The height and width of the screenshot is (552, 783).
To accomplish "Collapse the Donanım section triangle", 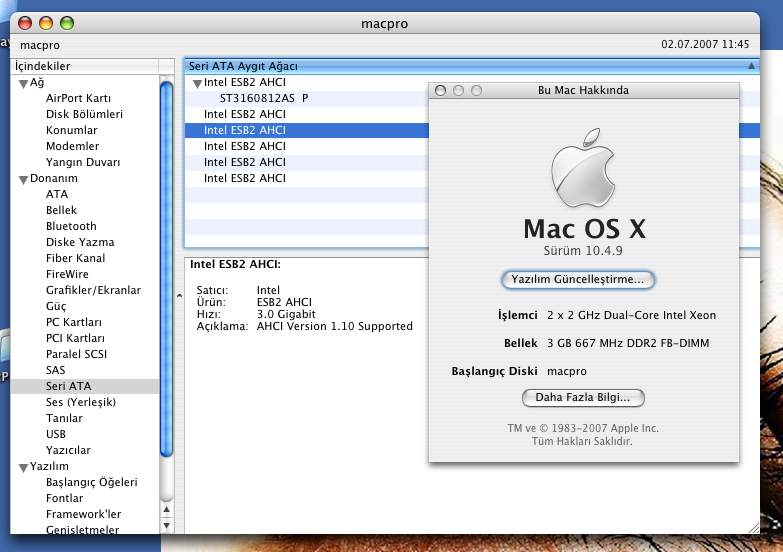I will pos(23,179).
